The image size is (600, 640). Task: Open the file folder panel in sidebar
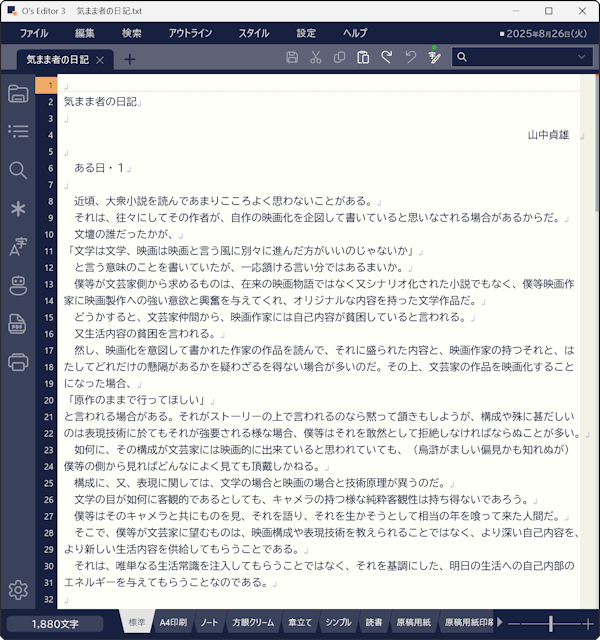tap(17, 94)
